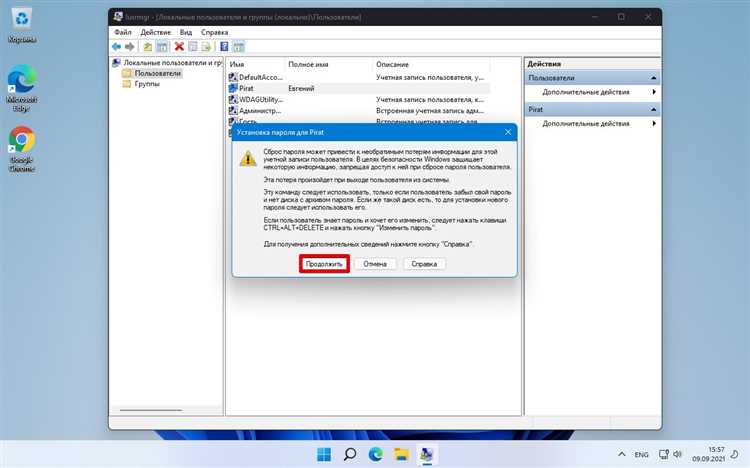The width and height of the screenshot is (750, 468).
Task: Click the warning triangle icon in the dialog
Action: pos(248,158)
